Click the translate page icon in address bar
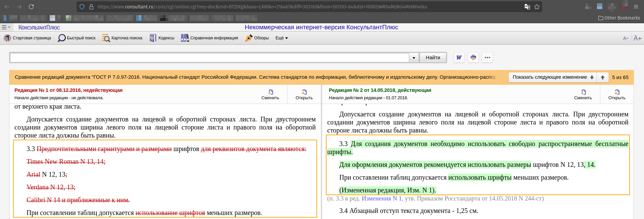This screenshot has width=644, height=219. click(527, 7)
